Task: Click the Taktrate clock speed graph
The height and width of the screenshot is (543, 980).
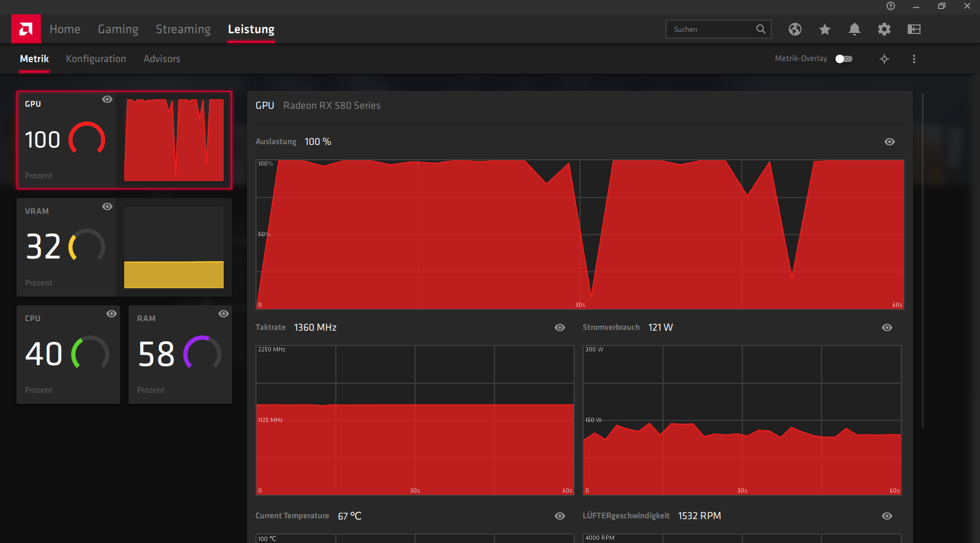Action: point(415,420)
